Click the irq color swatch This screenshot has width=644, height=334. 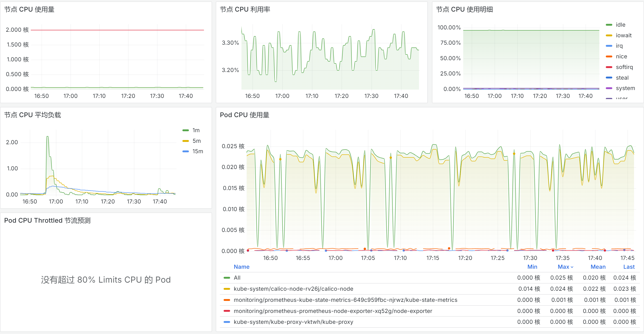pos(609,46)
